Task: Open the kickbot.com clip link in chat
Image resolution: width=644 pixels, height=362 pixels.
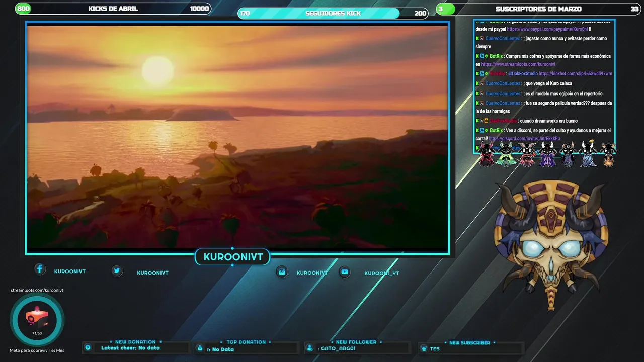Action: click(576, 74)
